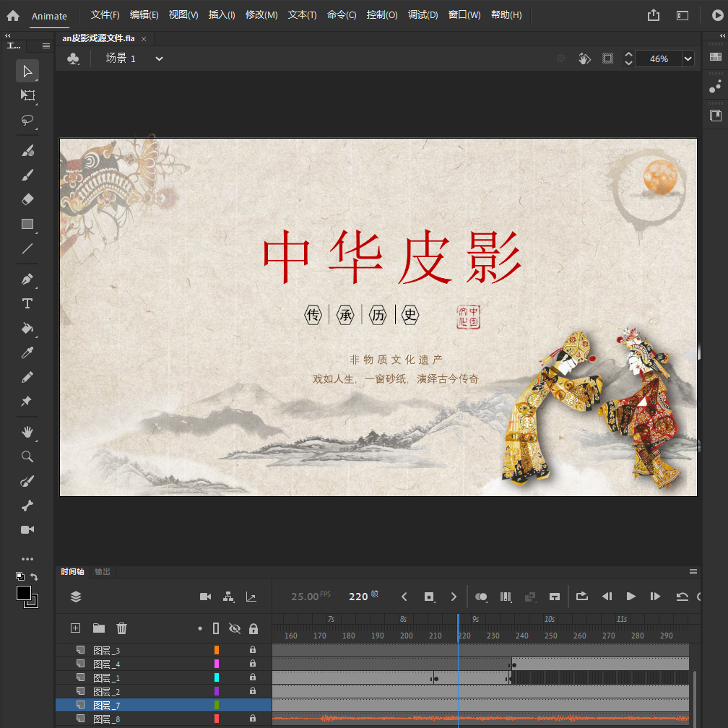Swap stroke and fill colors

pyautogui.click(x=35, y=576)
